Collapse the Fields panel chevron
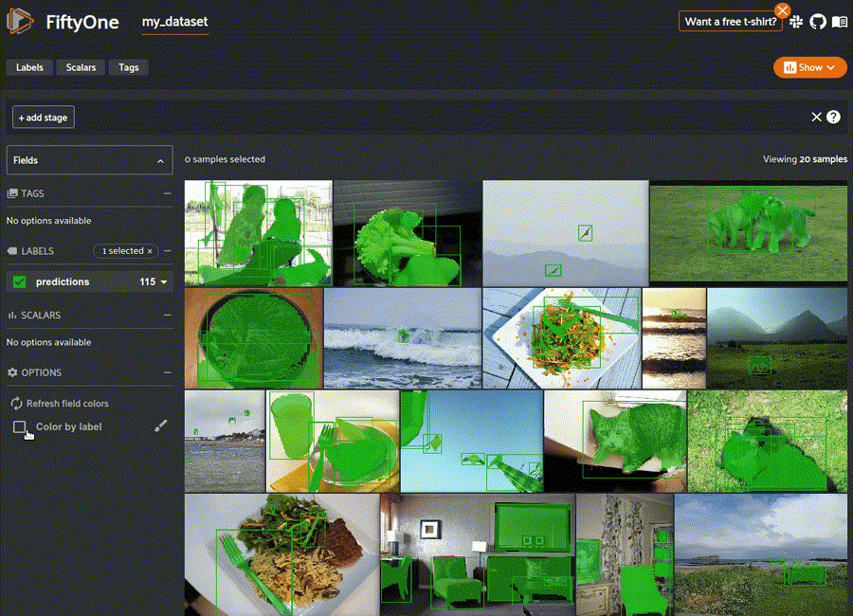The image size is (853, 616). tap(160, 161)
